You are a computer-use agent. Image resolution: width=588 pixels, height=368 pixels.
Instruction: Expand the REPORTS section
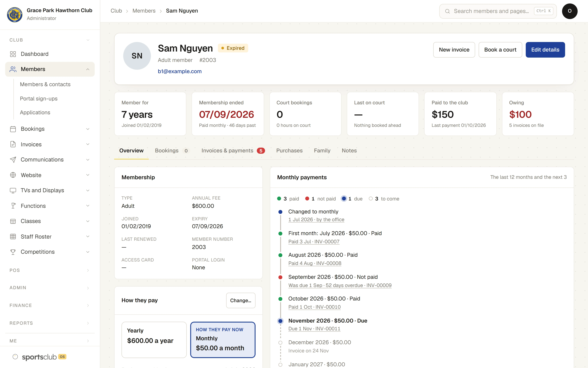50,323
